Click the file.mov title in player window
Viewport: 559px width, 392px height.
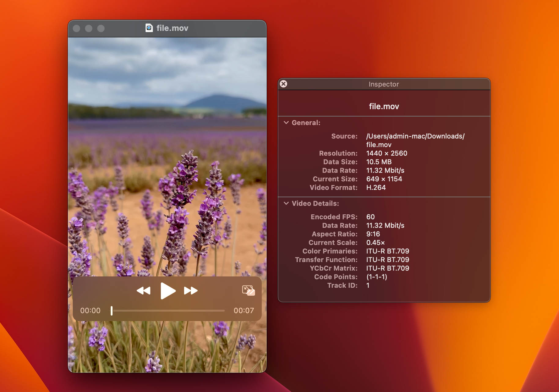coord(172,28)
